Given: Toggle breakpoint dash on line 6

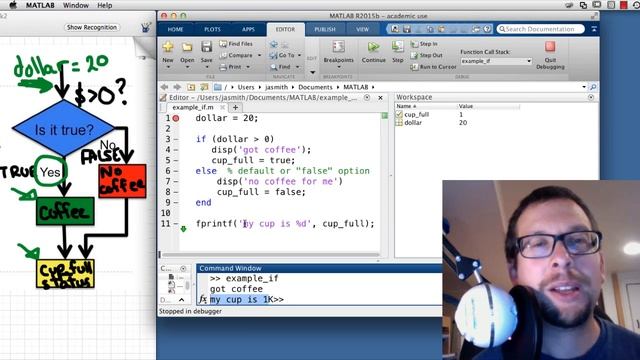Looking at the screenshot, I should pyautogui.click(x=176, y=171).
